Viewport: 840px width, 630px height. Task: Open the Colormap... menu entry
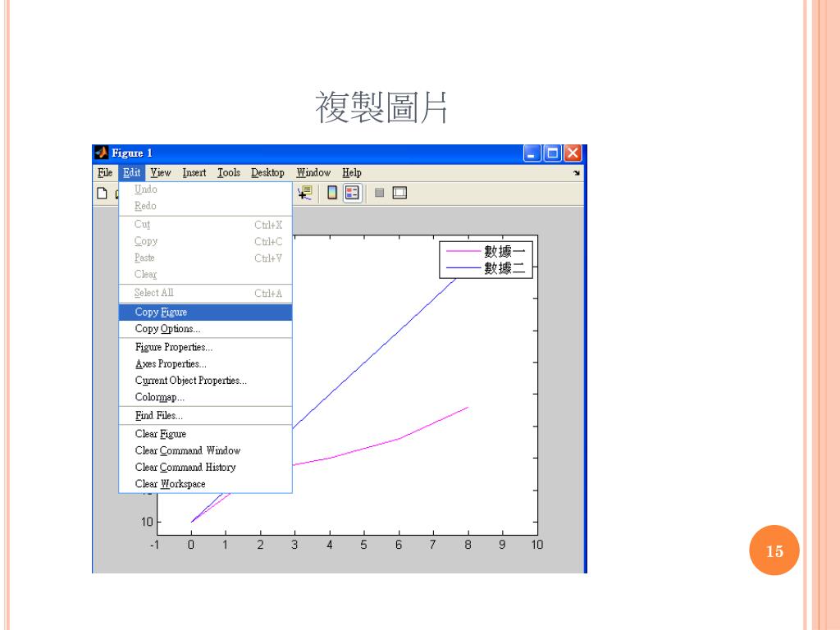click(x=206, y=397)
